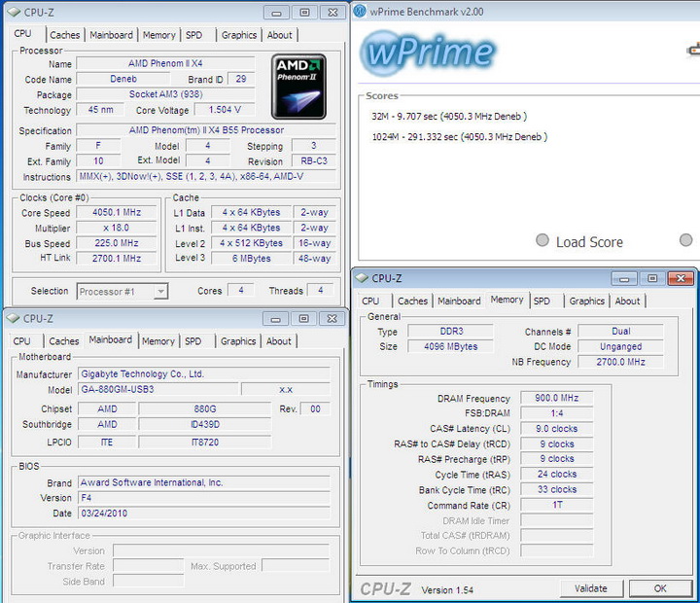This screenshot has height=603, width=700.
Task: Click the Manufacturer field Gigabyte Technology
Action: click(x=204, y=373)
